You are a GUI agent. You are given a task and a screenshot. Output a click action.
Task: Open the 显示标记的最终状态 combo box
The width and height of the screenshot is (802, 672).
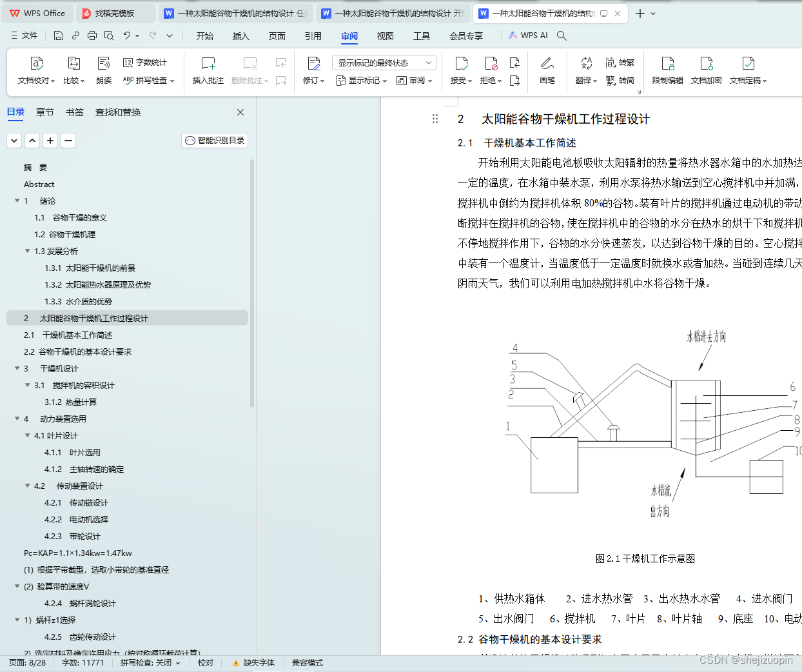pyautogui.click(x=384, y=63)
